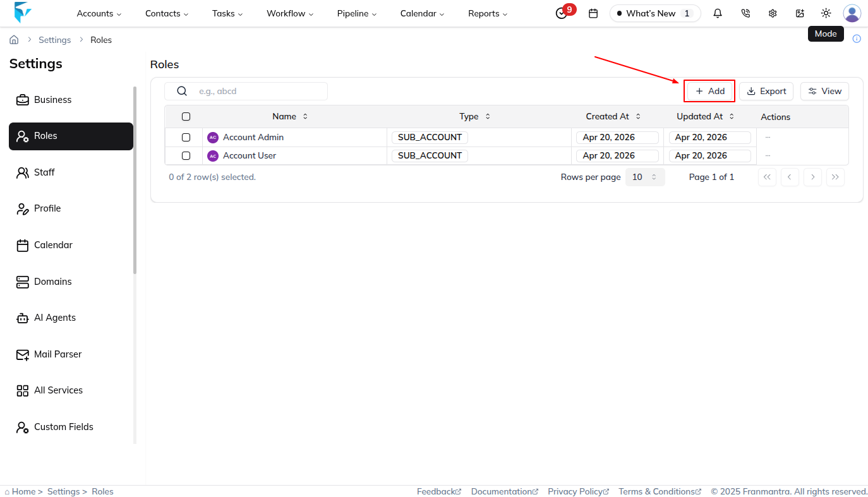
Task: Open Business settings in sidebar
Action: (71, 100)
